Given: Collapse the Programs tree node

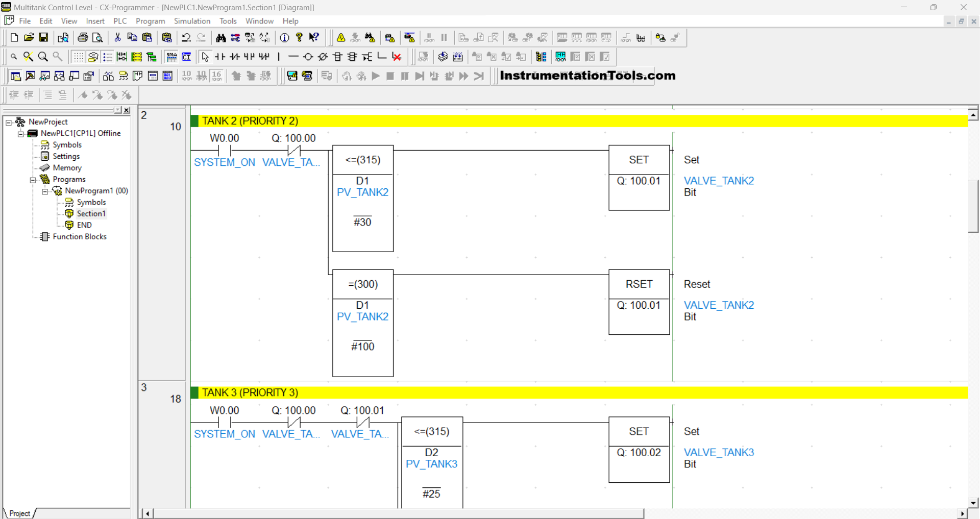Looking at the screenshot, I should [33, 180].
